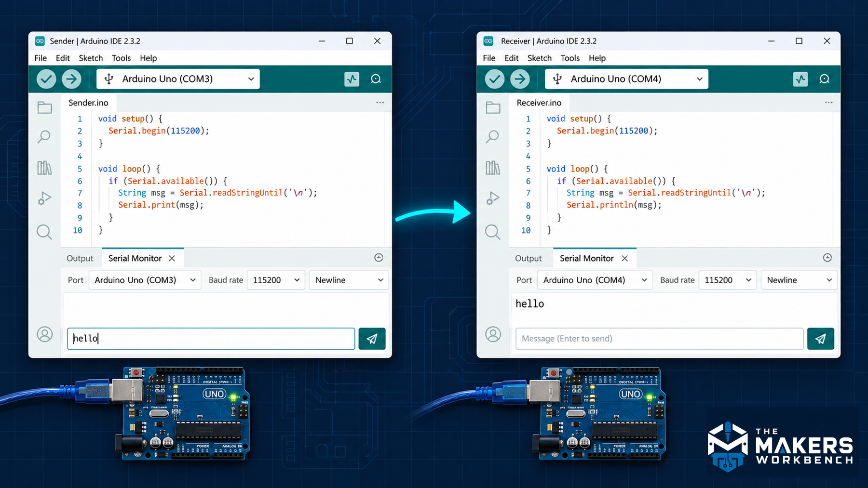Open Debug icon in Receiver sidebar

tap(493, 198)
